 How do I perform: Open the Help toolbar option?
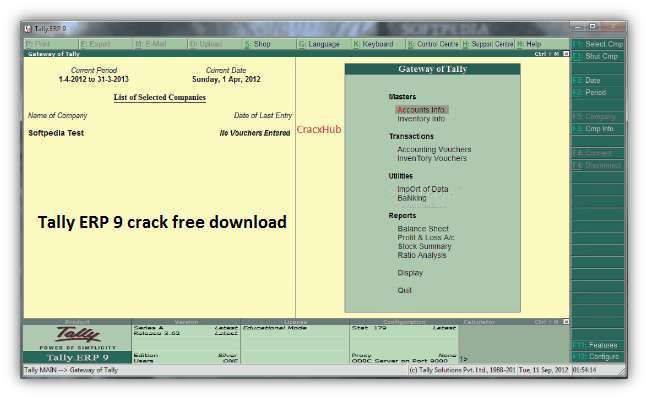click(542, 44)
